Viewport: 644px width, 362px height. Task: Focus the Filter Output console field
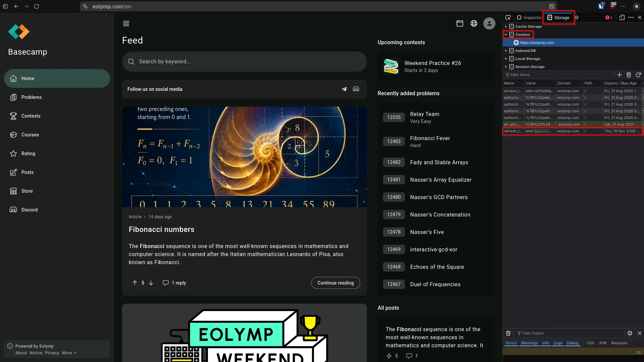tap(570, 333)
